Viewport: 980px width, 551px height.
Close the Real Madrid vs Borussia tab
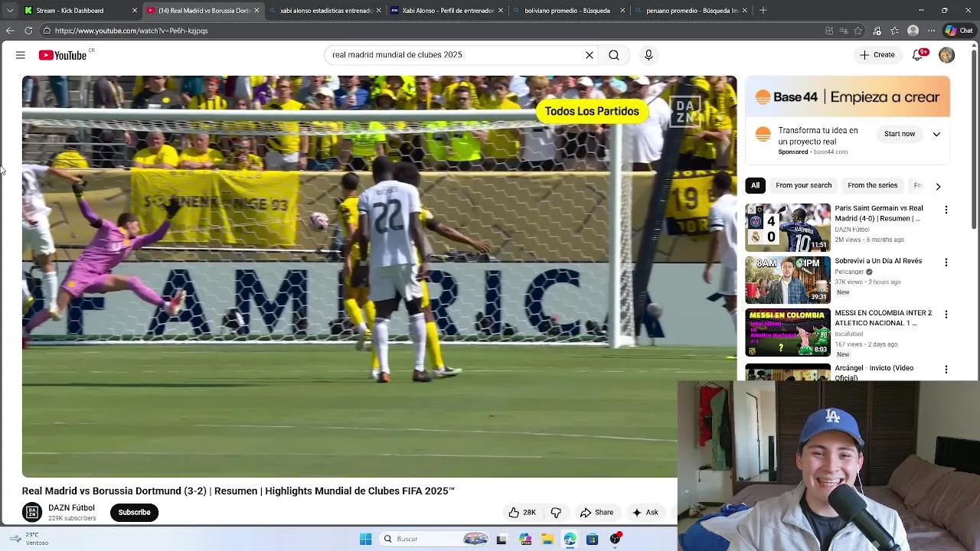click(x=256, y=11)
